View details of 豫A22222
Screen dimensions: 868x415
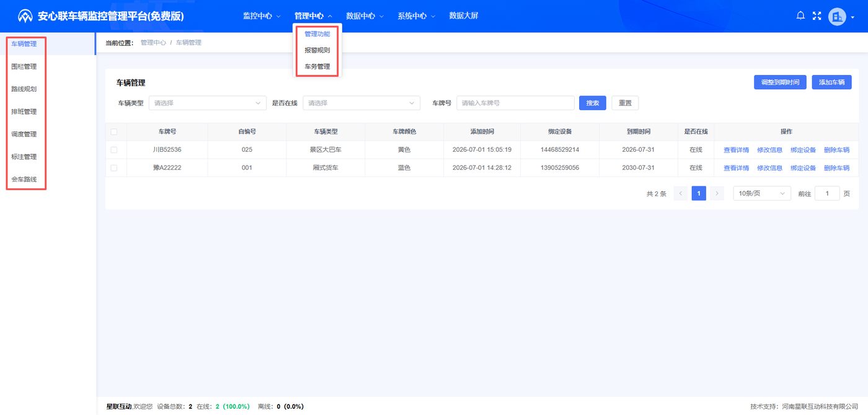[x=736, y=168]
